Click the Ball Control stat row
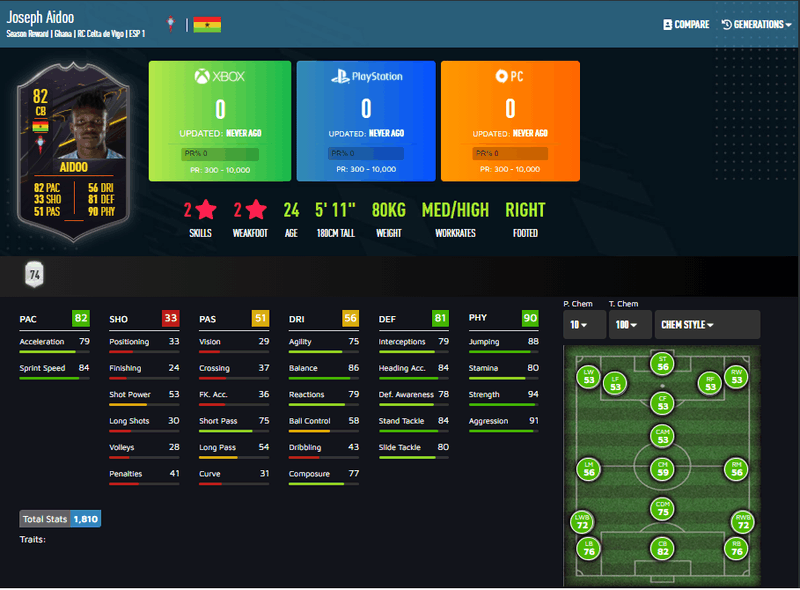This screenshot has width=800, height=590. (x=324, y=424)
